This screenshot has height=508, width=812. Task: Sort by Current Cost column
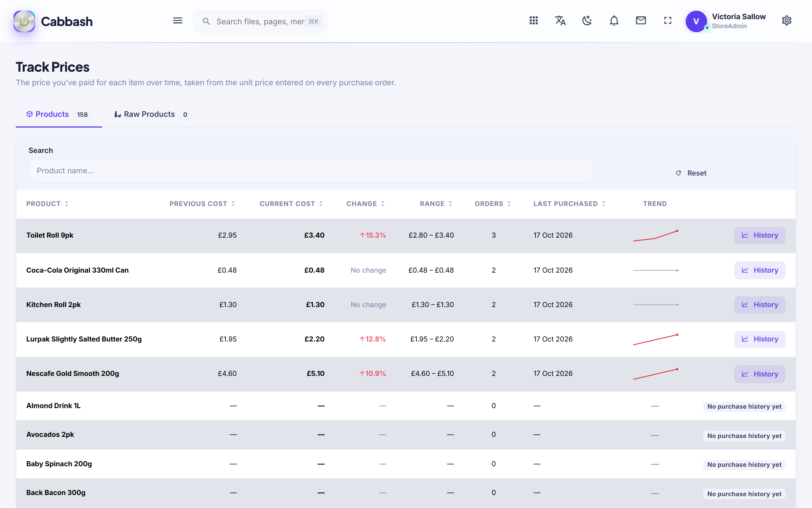coord(291,203)
